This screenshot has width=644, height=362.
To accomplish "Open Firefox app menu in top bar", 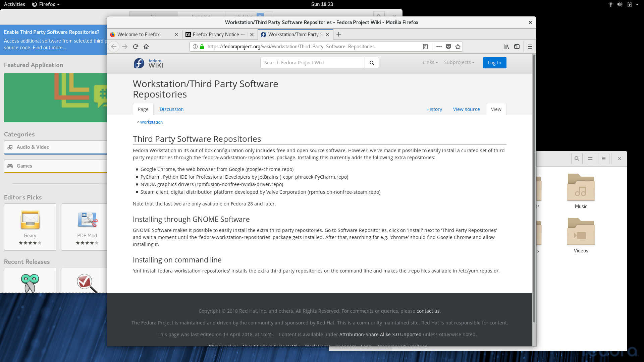I will 46,4.
